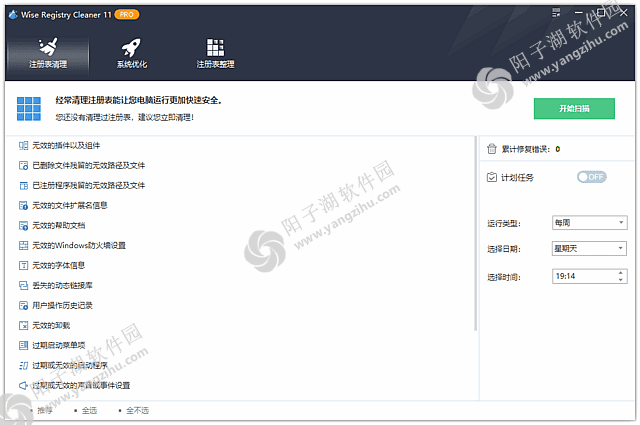Click the orange PRO badge
Viewport: 640px width, 425px height.
(x=127, y=15)
